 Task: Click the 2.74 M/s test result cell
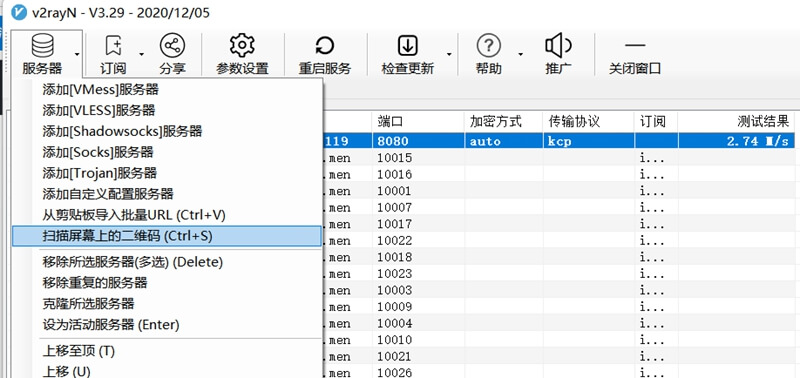tap(737, 141)
